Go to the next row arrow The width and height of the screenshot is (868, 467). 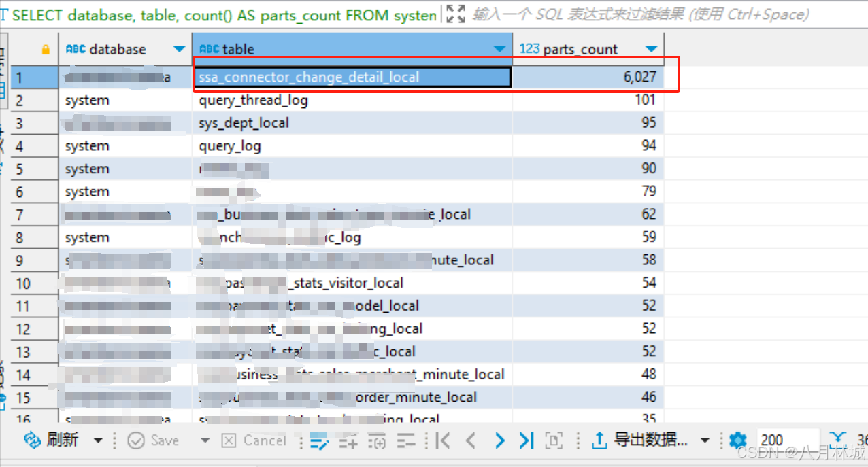(499, 441)
